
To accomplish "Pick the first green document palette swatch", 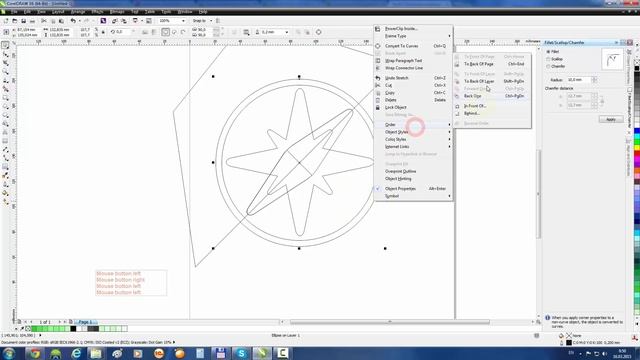I will pos(34,329).
